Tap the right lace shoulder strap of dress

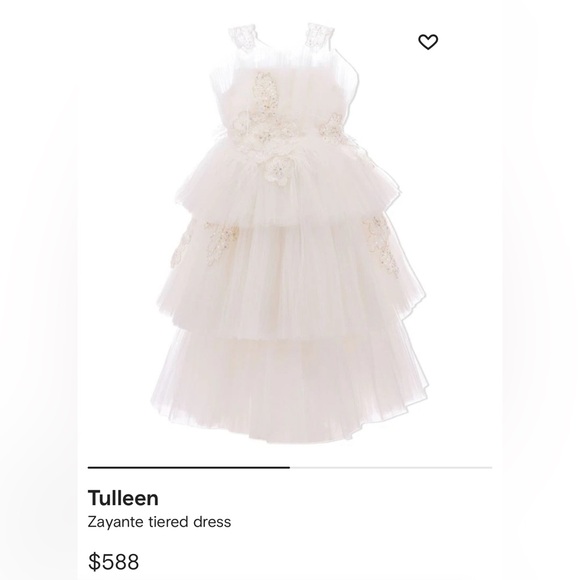(x=320, y=35)
